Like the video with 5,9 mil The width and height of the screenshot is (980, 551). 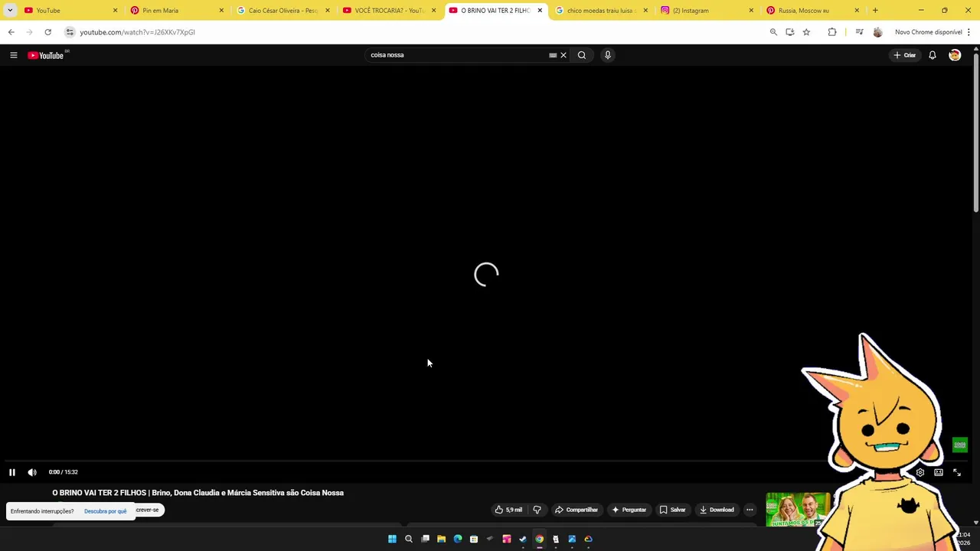508,510
